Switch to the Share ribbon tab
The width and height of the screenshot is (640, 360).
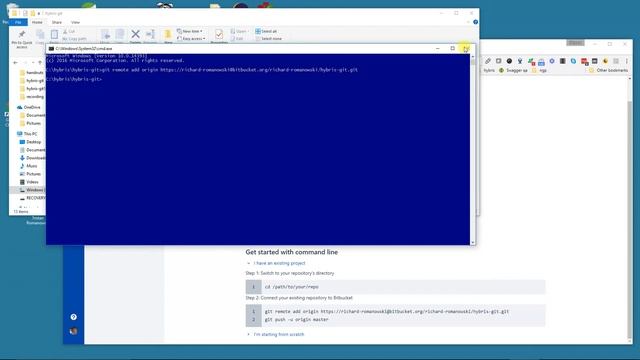coord(57,22)
